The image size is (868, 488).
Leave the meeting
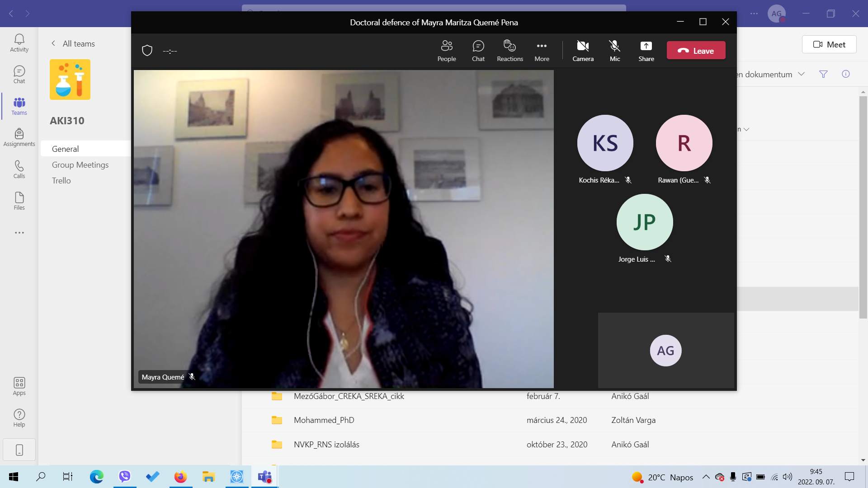tap(696, 51)
